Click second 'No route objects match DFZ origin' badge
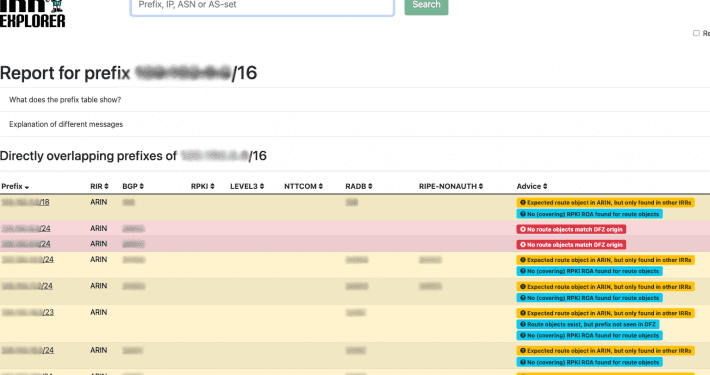The image size is (710, 375). pos(571,245)
